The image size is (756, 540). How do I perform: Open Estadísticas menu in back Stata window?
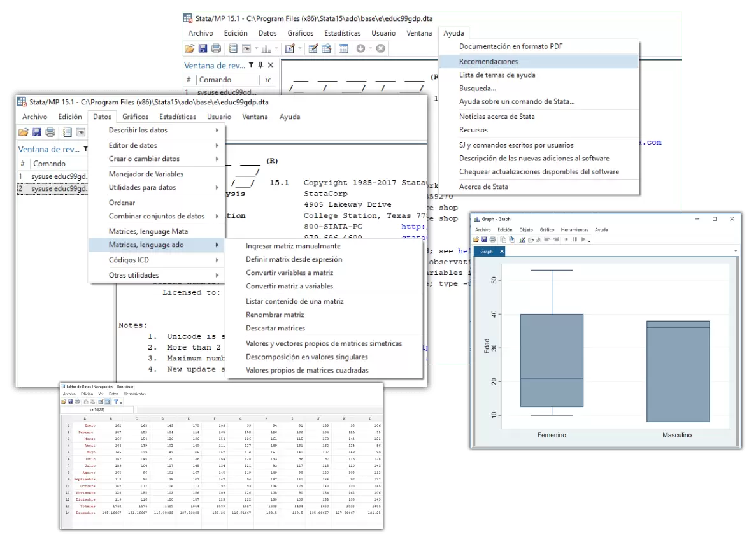coord(342,32)
